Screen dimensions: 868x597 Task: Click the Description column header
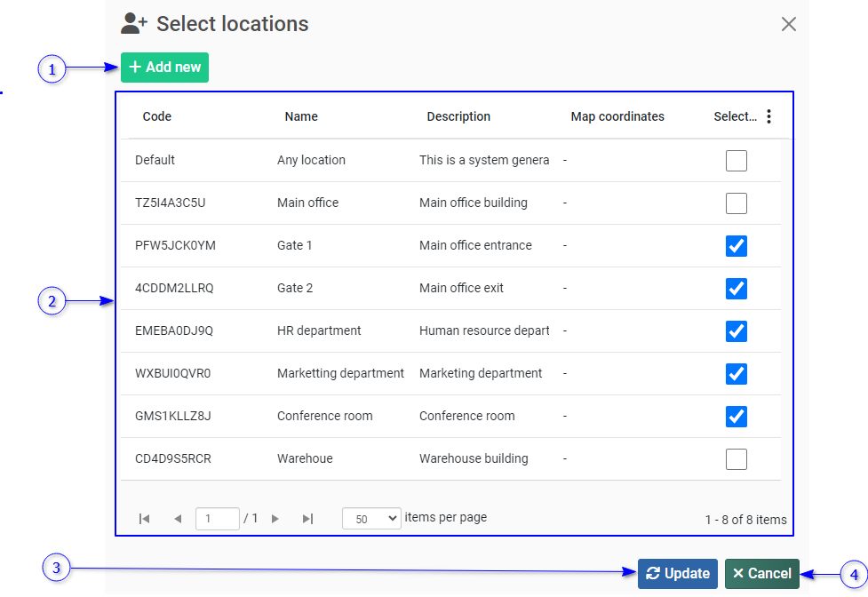pyautogui.click(x=458, y=116)
